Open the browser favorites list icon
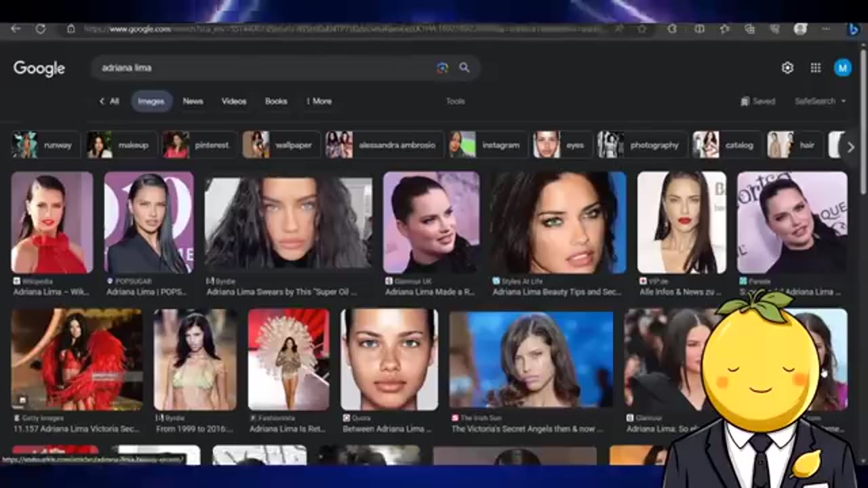 [724, 29]
